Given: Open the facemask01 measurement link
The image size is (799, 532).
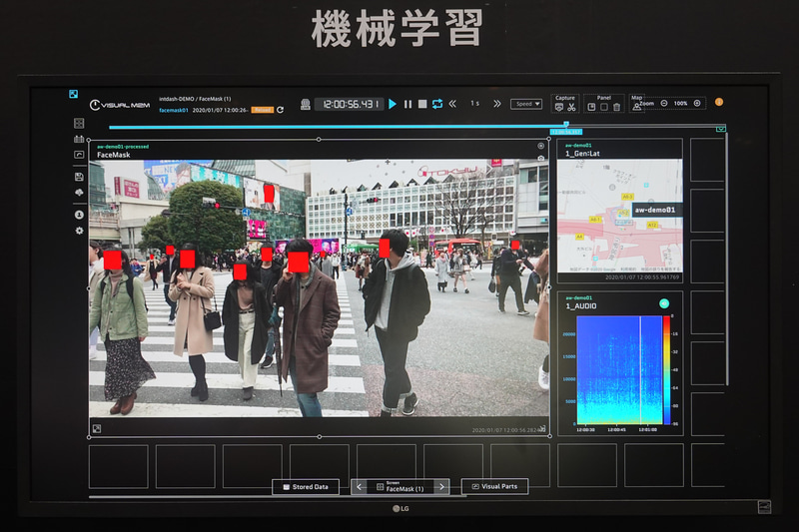Looking at the screenshot, I should click(173, 110).
